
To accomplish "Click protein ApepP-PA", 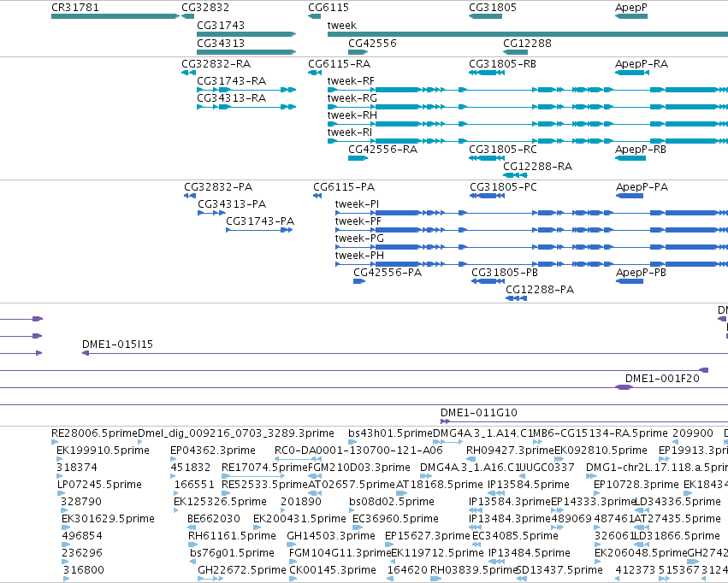I will [630, 196].
